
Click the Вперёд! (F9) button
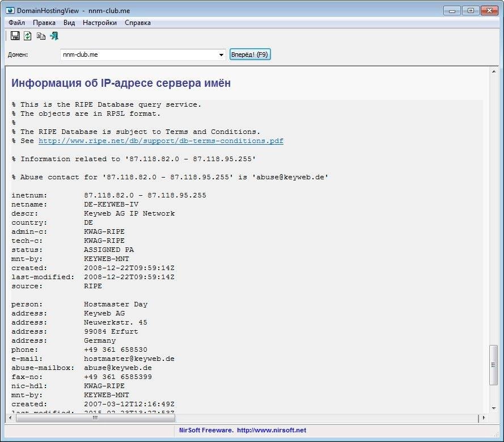tap(250, 54)
